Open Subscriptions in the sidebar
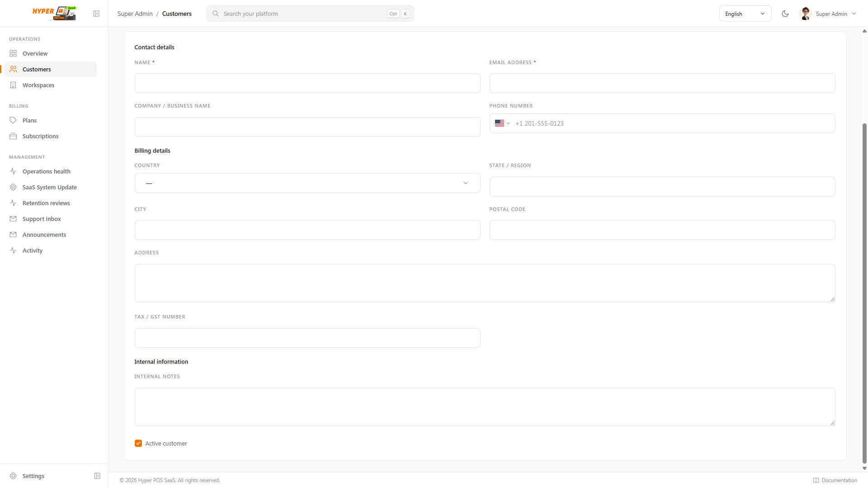The width and height of the screenshot is (868, 488). click(51, 136)
